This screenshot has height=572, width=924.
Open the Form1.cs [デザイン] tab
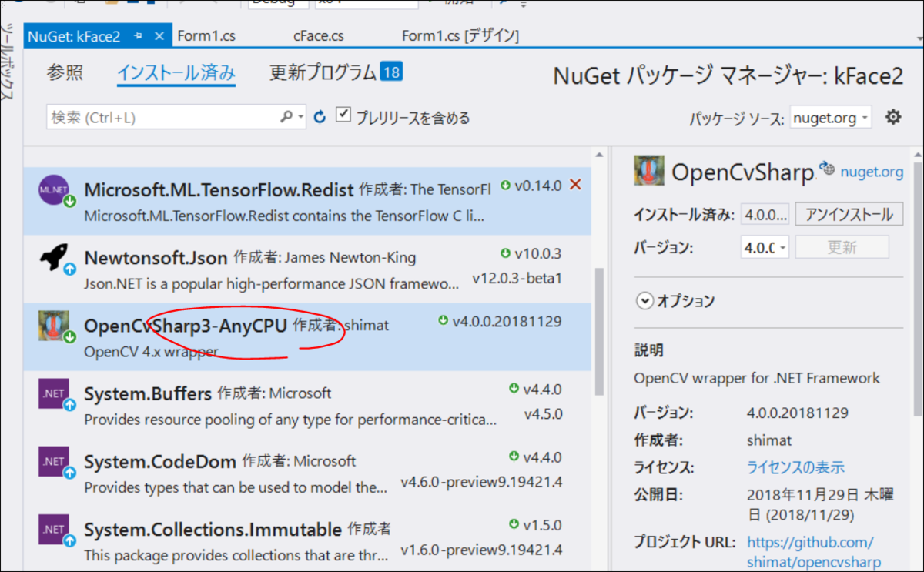[460, 35]
